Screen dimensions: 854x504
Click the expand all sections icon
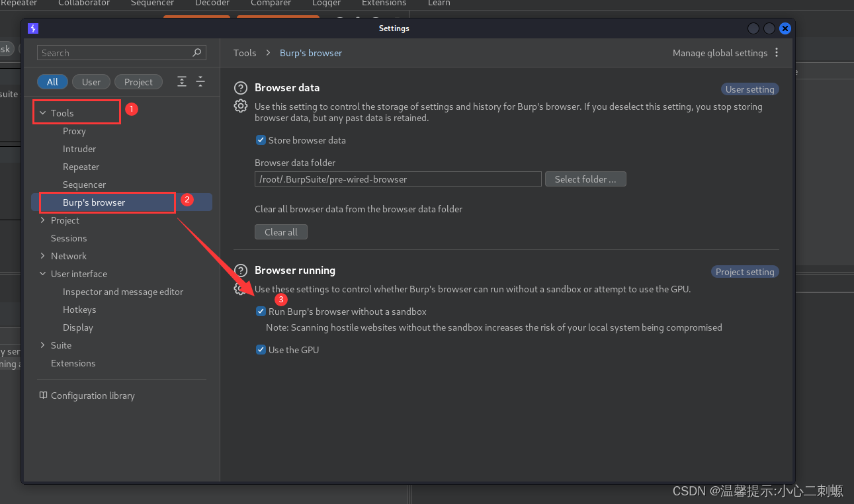(x=182, y=82)
